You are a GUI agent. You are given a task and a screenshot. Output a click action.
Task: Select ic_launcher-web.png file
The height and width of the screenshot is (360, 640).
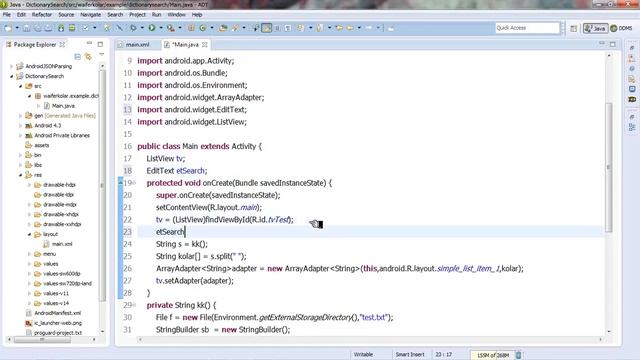coord(58,323)
